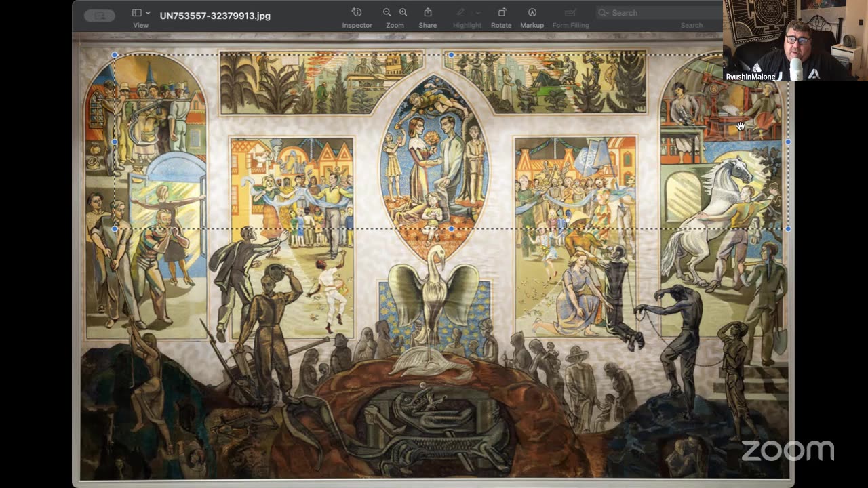Click the bottom-center selection handle
The height and width of the screenshot is (488, 868).
(451, 229)
